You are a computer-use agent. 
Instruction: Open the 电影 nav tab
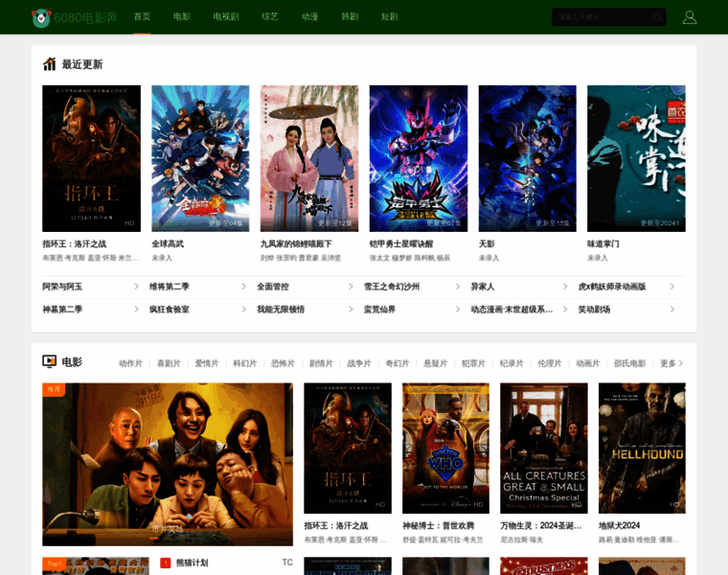[x=182, y=16]
